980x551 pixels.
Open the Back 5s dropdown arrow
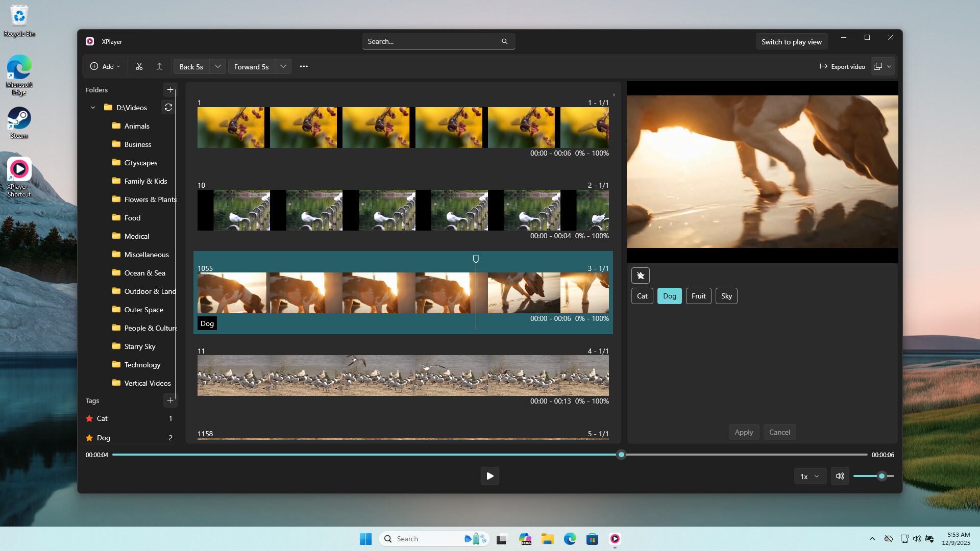tap(217, 66)
